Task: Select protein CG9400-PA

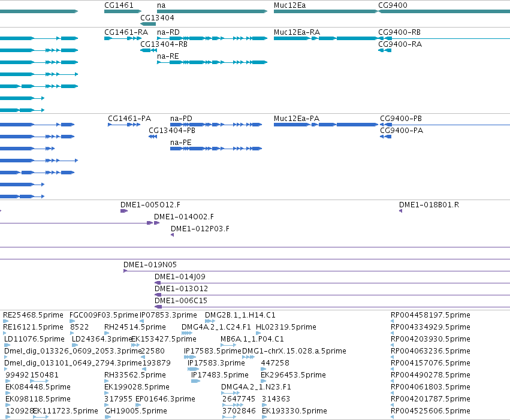Action: pos(402,131)
